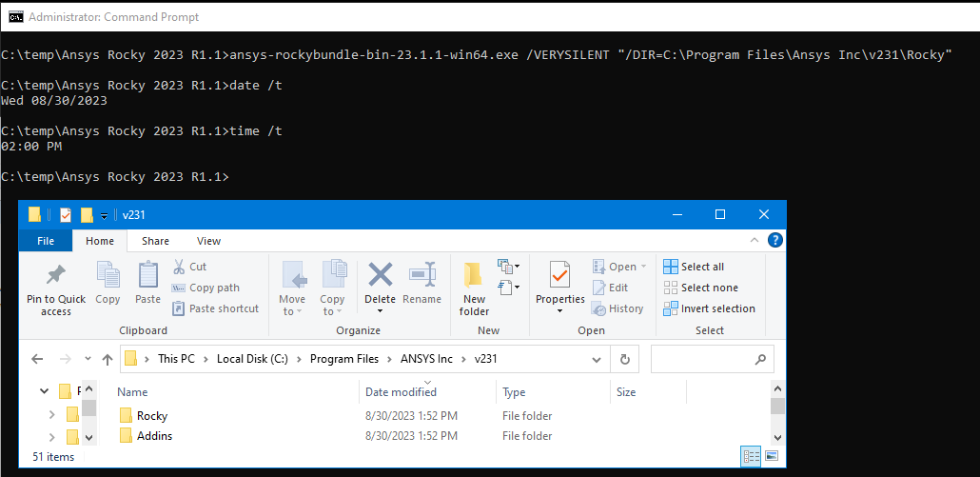The height and width of the screenshot is (477, 980).
Task: Click v231 breadcrumb in address bar
Action: coord(485,359)
